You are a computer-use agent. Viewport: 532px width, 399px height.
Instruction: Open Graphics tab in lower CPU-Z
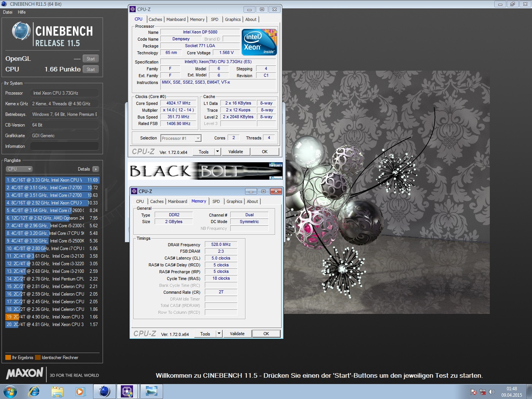click(234, 201)
